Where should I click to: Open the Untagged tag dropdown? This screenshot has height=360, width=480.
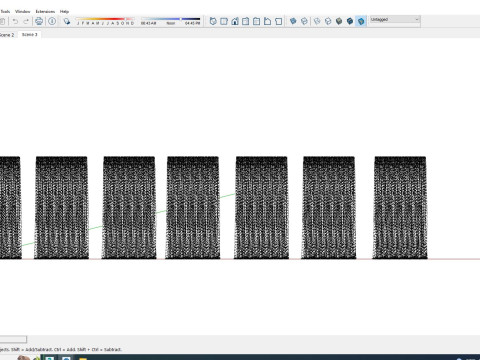pos(395,20)
